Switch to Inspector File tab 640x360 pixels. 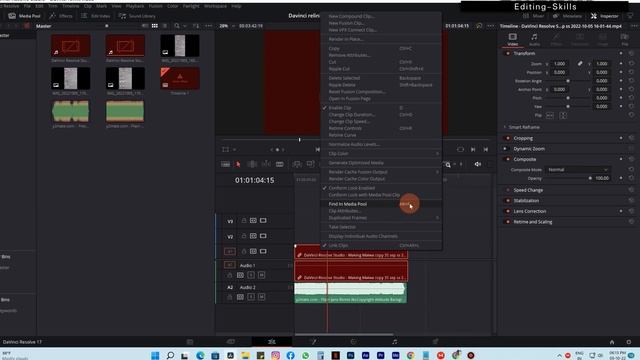pyautogui.click(x=624, y=40)
